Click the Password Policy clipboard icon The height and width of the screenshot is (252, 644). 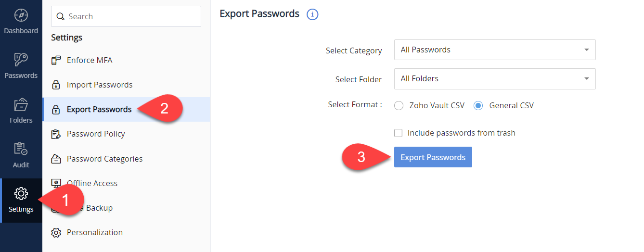[56, 134]
